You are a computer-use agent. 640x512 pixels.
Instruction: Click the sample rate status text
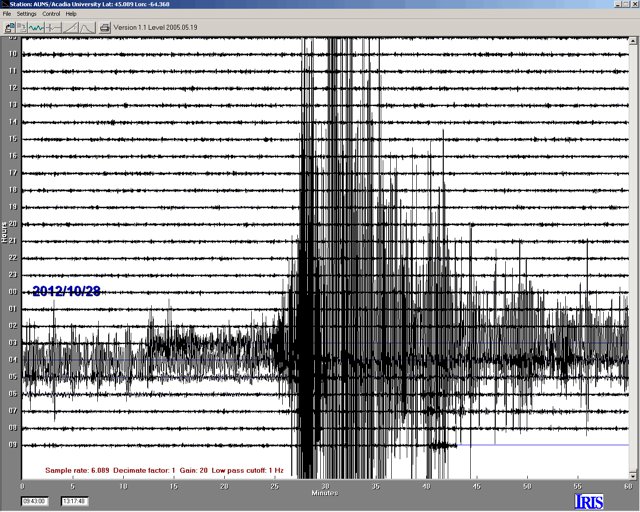click(x=165, y=469)
